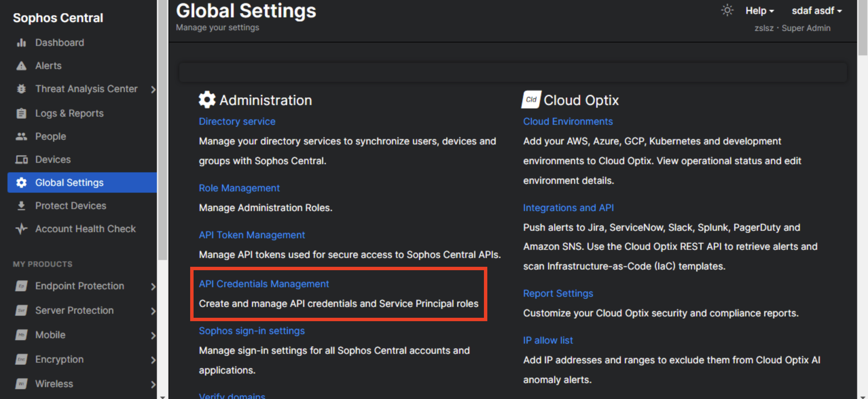The width and height of the screenshot is (868, 399).
Task: Open the API Token Management link
Action: 252,235
